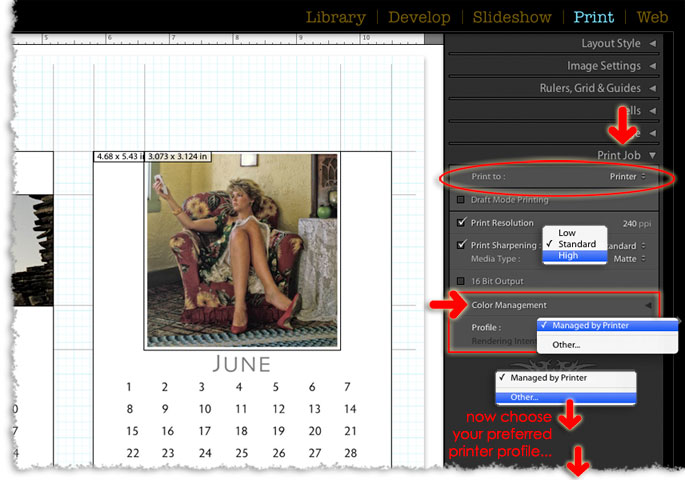The width and height of the screenshot is (685, 480).
Task: Click the Image Settings disclosure triangle
Action: [652, 66]
